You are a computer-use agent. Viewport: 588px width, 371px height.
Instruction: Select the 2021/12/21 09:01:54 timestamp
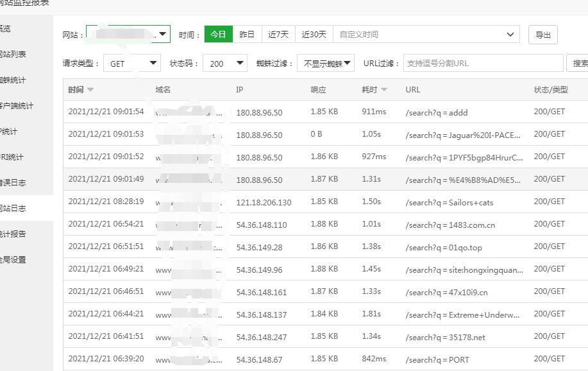106,112
